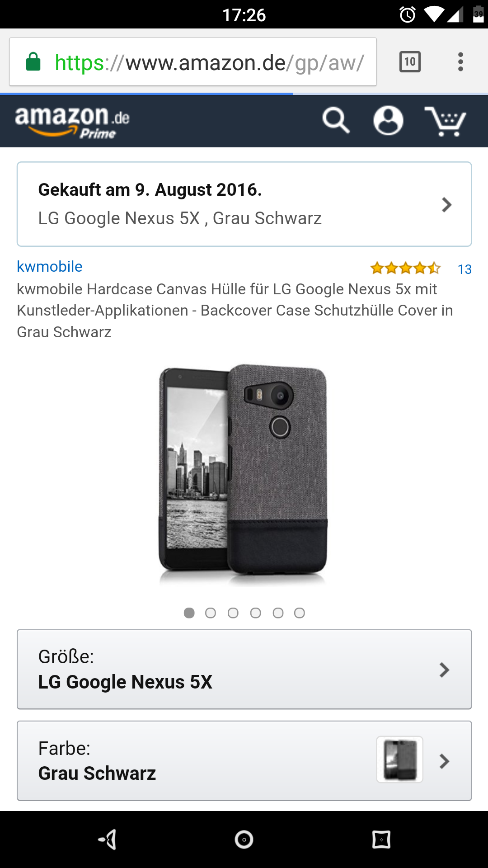Select second image carousel dot
Image resolution: width=488 pixels, height=868 pixels.
(x=211, y=613)
